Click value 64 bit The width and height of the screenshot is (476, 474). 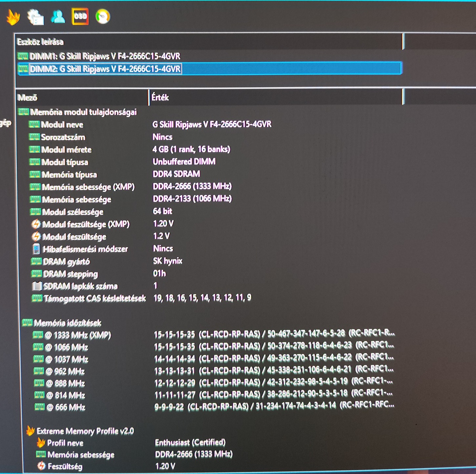tap(163, 211)
